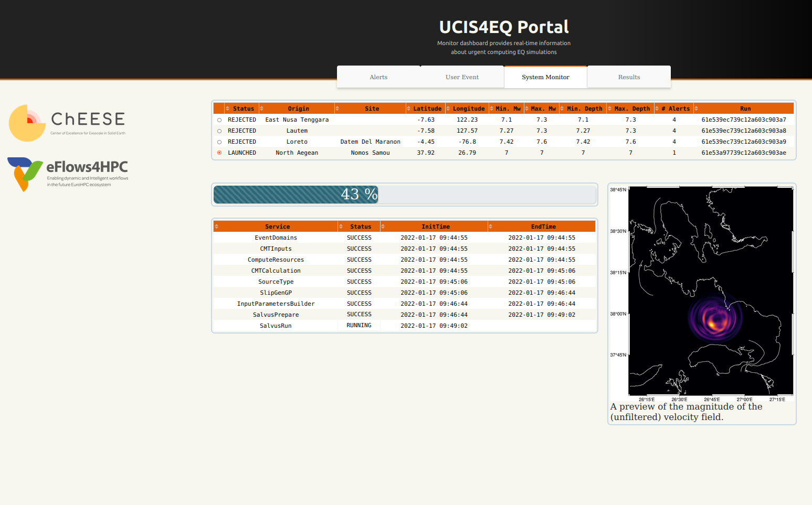Sort services table by Service icon
The height and width of the screenshot is (505, 812).
[216, 227]
